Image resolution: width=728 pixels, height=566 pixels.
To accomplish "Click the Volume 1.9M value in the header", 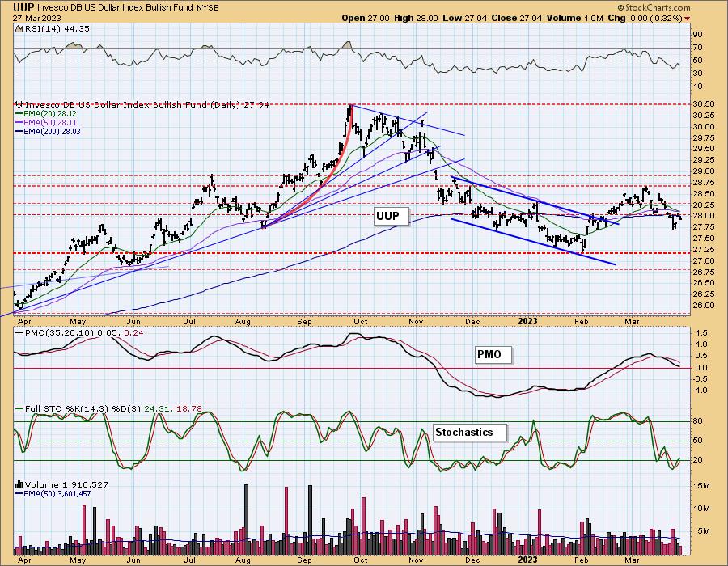I will [574, 18].
